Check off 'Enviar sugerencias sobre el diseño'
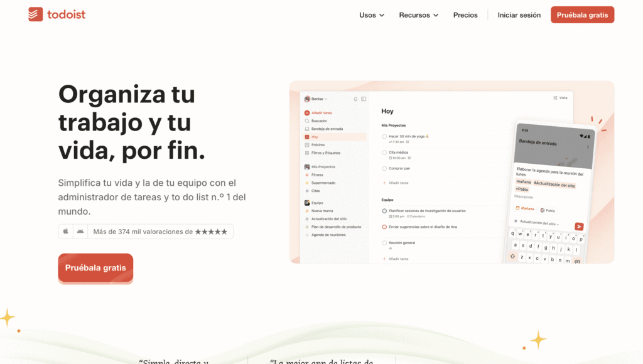Image resolution: width=643 pixels, height=364 pixels. pos(384,227)
